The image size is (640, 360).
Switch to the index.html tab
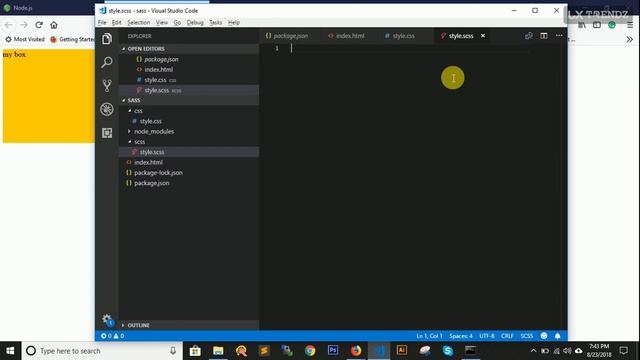point(347,36)
